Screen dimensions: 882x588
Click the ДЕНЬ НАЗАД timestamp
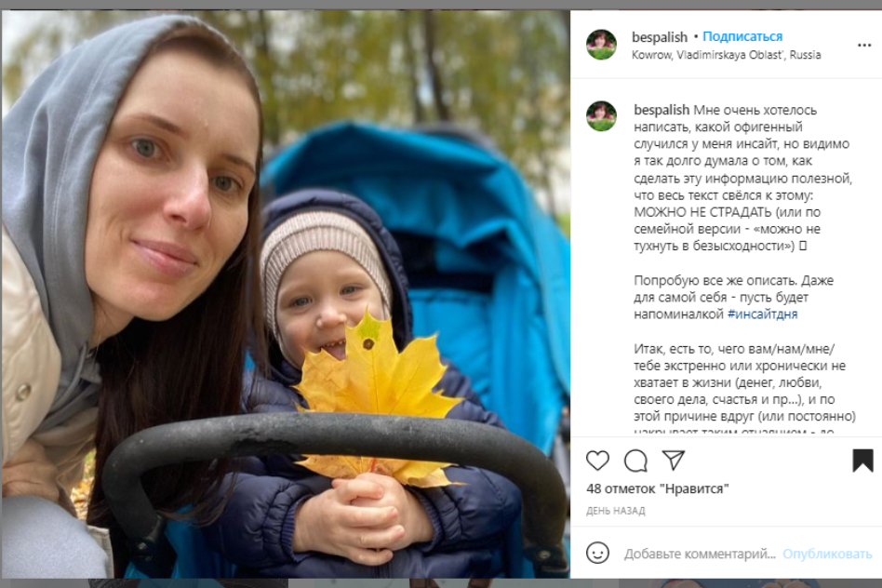coord(615,511)
